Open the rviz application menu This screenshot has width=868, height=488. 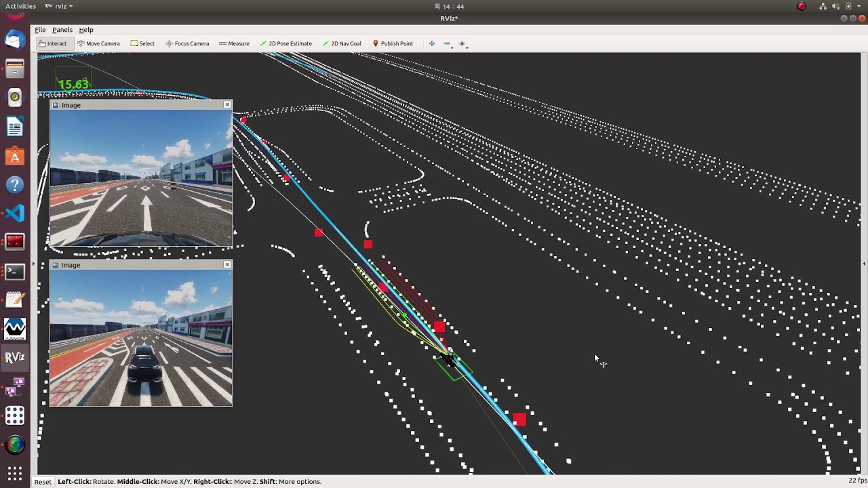(60, 6)
